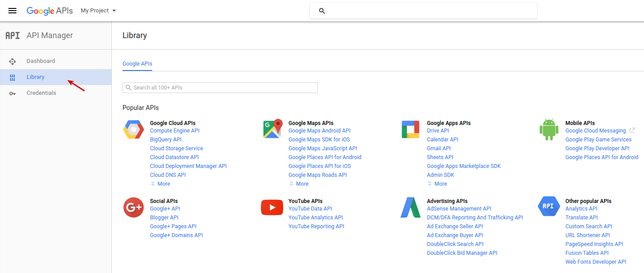Open Google Maps SDK for iOS link
The image size is (644, 273).
click(x=319, y=140)
